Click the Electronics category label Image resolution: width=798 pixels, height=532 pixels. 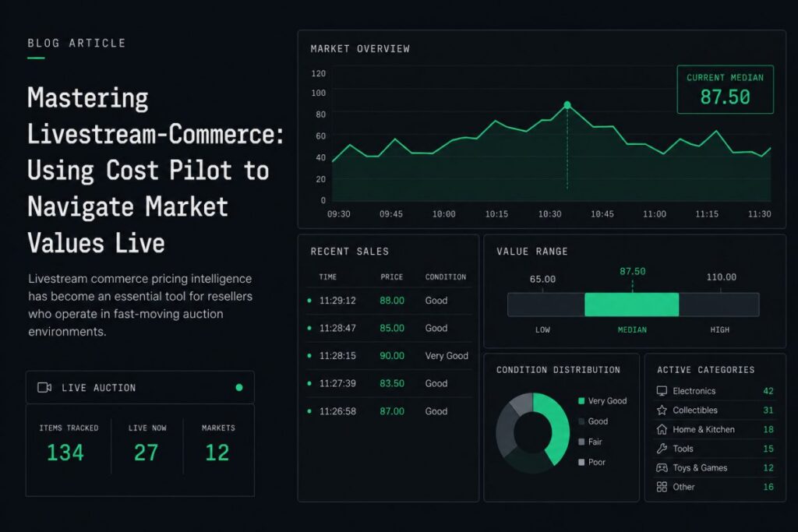click(694, 391)
